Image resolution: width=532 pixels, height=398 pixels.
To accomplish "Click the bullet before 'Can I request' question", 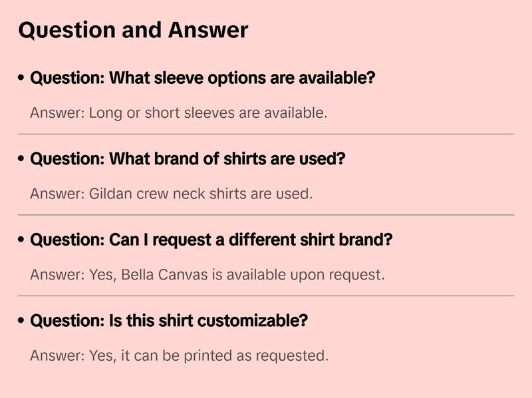I will tap(22, 240).
